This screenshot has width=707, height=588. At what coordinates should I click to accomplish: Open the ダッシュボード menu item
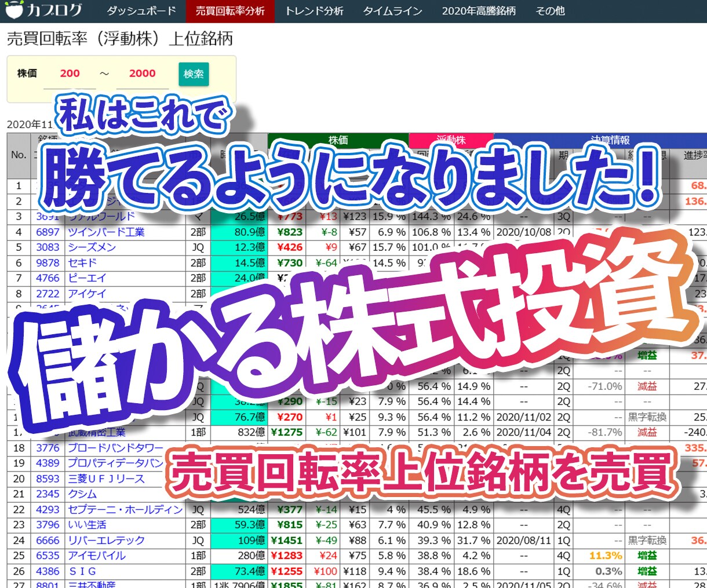[x=141, y=11]
